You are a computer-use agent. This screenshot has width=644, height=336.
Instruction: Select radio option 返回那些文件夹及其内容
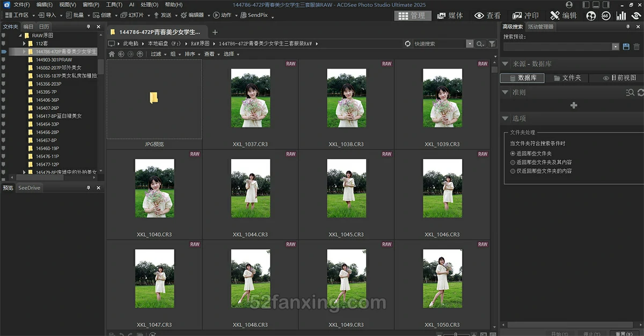(513, 162)
